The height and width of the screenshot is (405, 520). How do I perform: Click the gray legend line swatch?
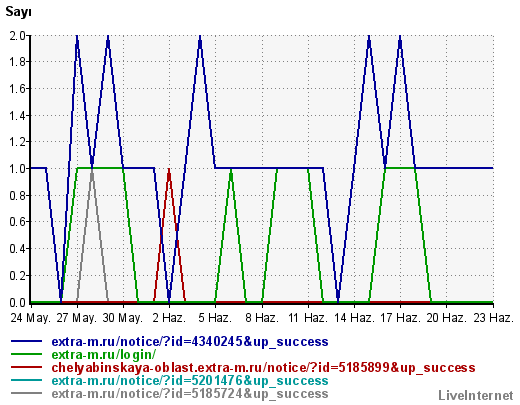(27, 393)
